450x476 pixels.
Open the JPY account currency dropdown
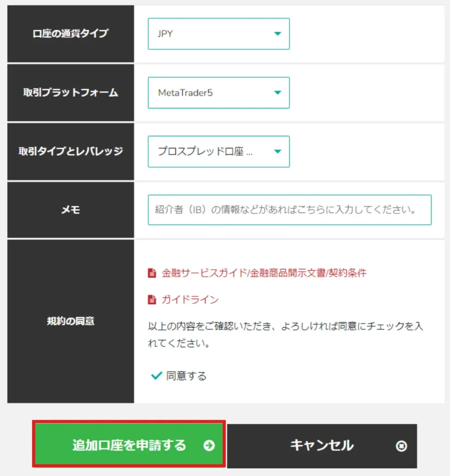(x=218, y=33)
